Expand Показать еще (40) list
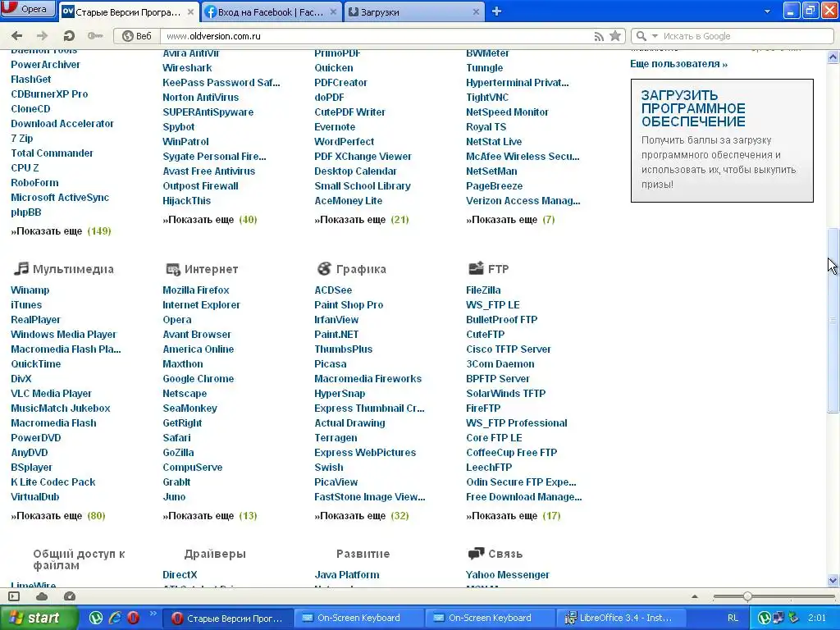This screenshot has width=840, height=630. coord(210,219)
